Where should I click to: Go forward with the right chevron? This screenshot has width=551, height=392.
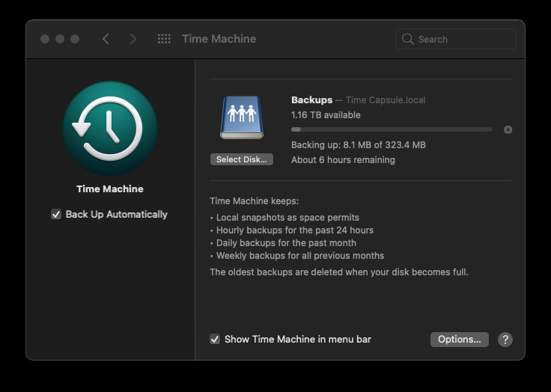tap(133, 39)
